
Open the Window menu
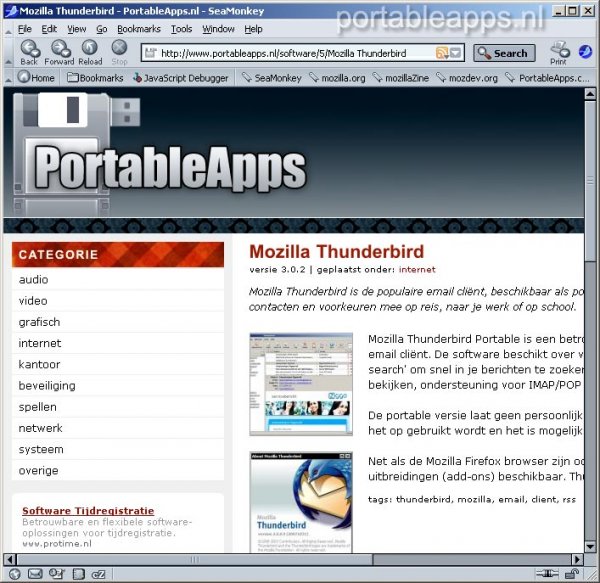pyautogui.click(x=218, y=29)
